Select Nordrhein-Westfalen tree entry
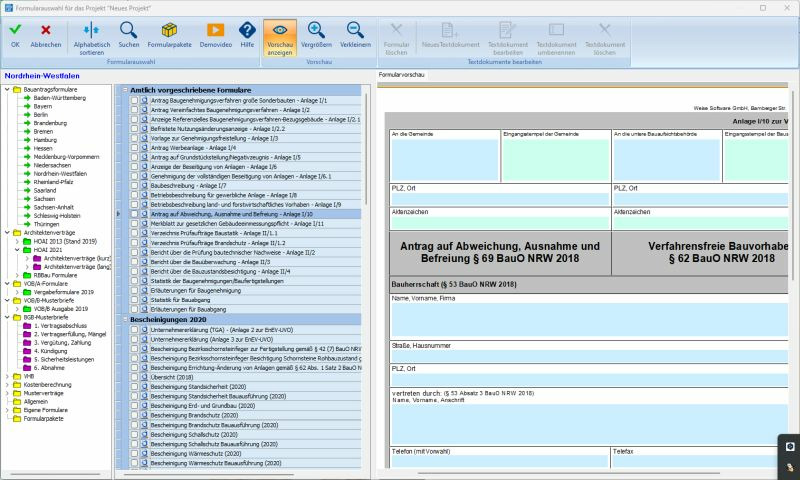Image resolution: width=800 pixels, height=480 pixels. click(60, 173)
